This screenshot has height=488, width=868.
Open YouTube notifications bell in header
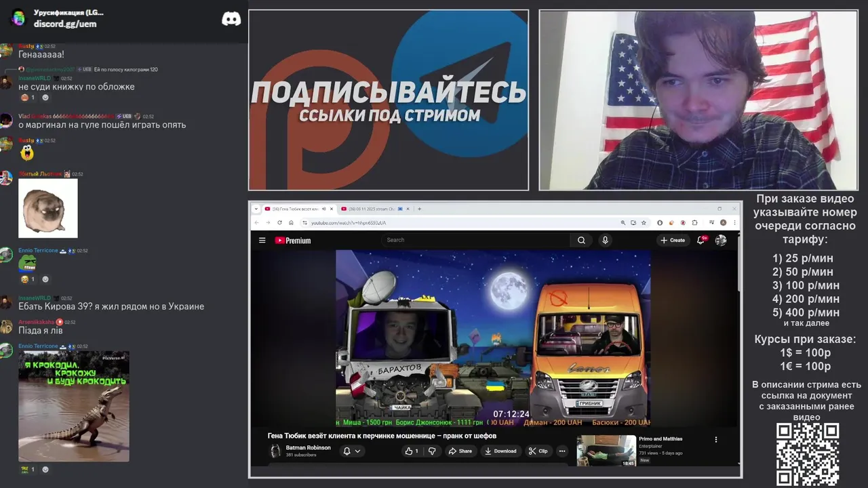(703, 240)
